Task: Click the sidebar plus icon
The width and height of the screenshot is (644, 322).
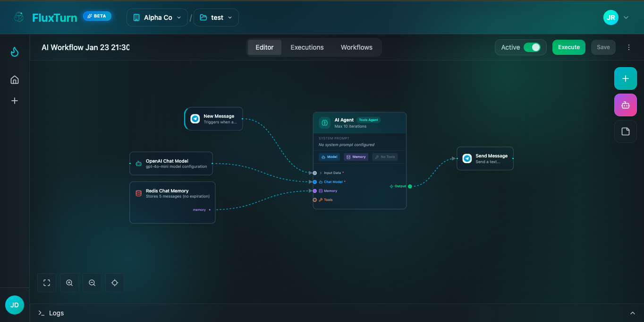Action: 15,101
